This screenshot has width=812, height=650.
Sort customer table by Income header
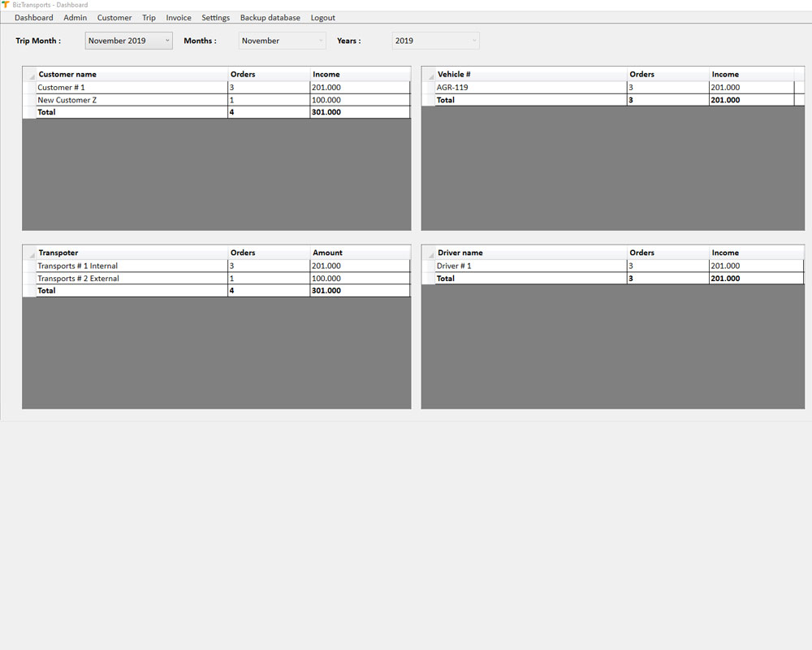[360, 74]
